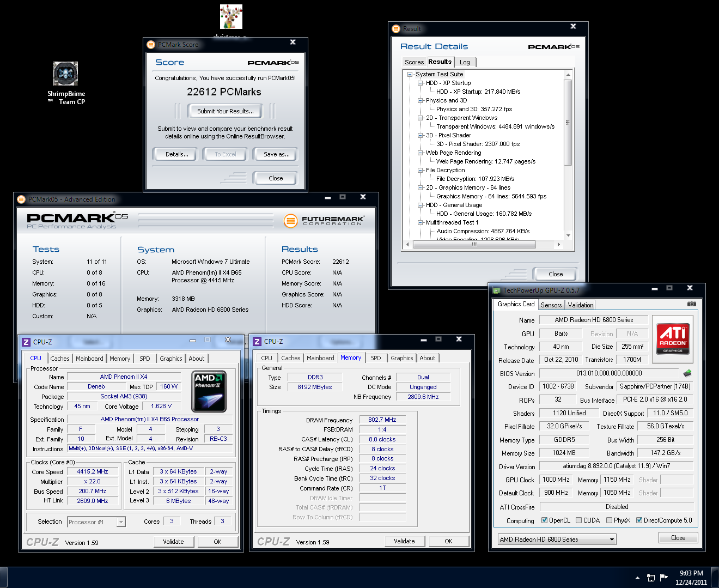Viewport: 719px width, 588px height.
Task: Click Submit Your Results button
Action: 226,111
